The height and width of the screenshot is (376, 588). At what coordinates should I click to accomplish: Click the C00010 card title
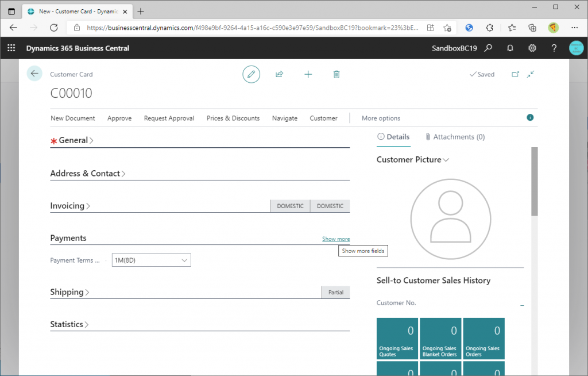71,93
